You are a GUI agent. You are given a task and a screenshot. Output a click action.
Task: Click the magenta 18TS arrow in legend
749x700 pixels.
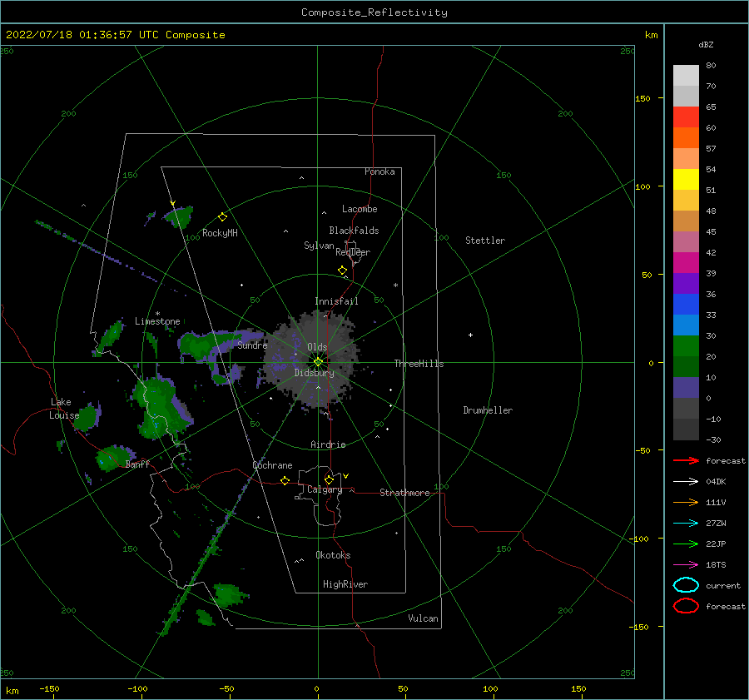(x=686, y=565)
